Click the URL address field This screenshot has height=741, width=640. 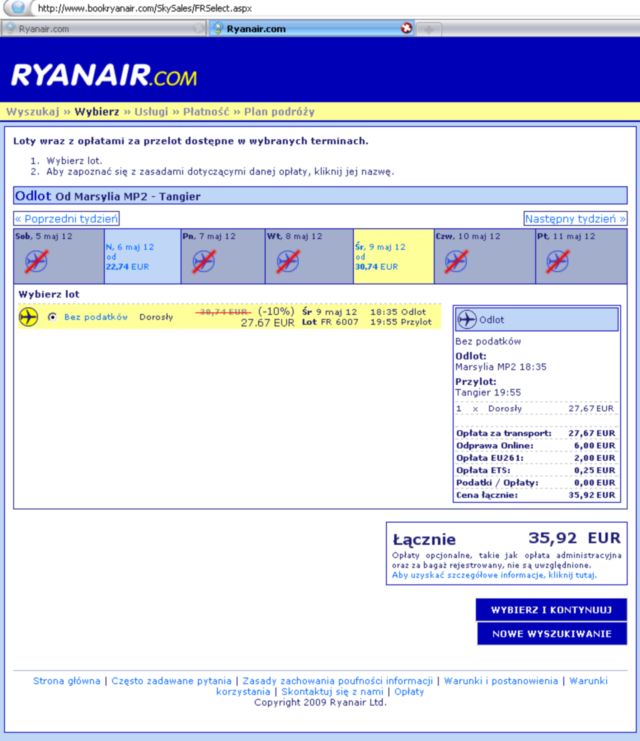coord(145,8)
